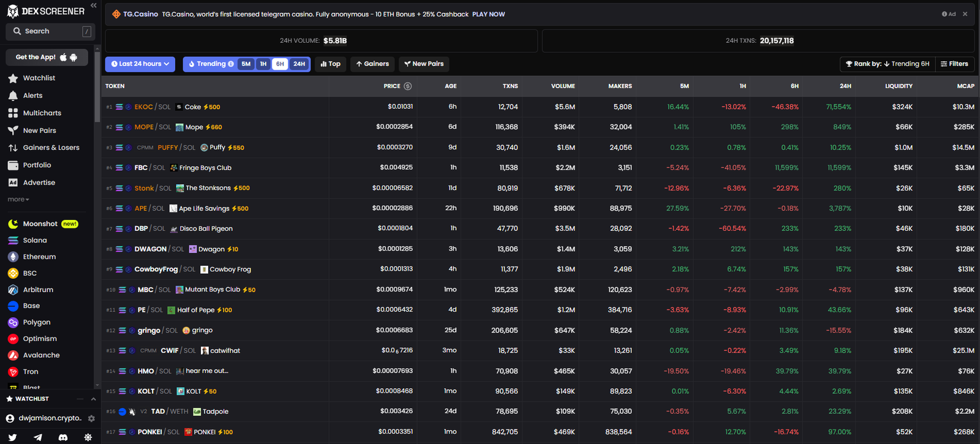This screenshot has height=444, width=980.
Task: Select the Arbitrum chain icon
Action: 13,290
